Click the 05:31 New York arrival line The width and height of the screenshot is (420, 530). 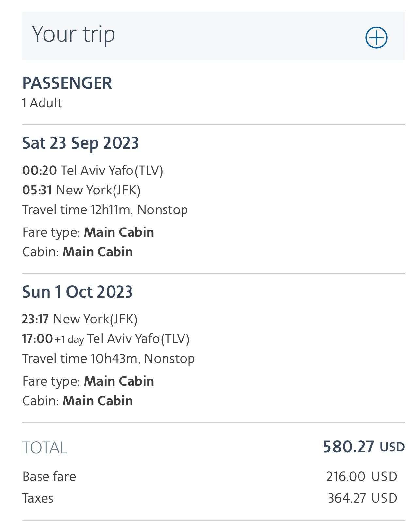coord(81,190)
